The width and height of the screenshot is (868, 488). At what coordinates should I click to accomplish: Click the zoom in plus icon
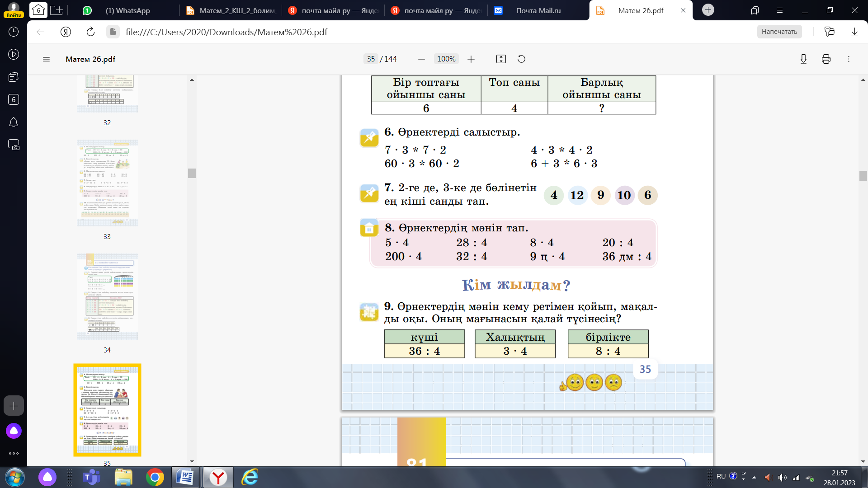tap(471, 59)
